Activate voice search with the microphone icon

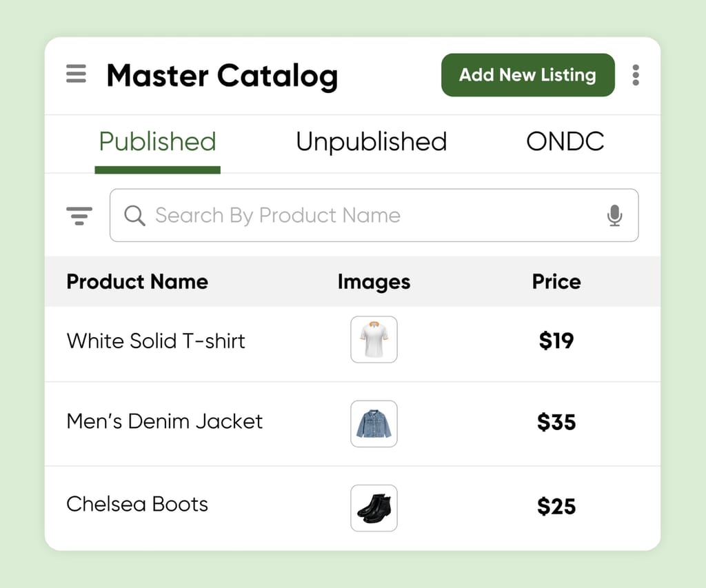(615, 215)
